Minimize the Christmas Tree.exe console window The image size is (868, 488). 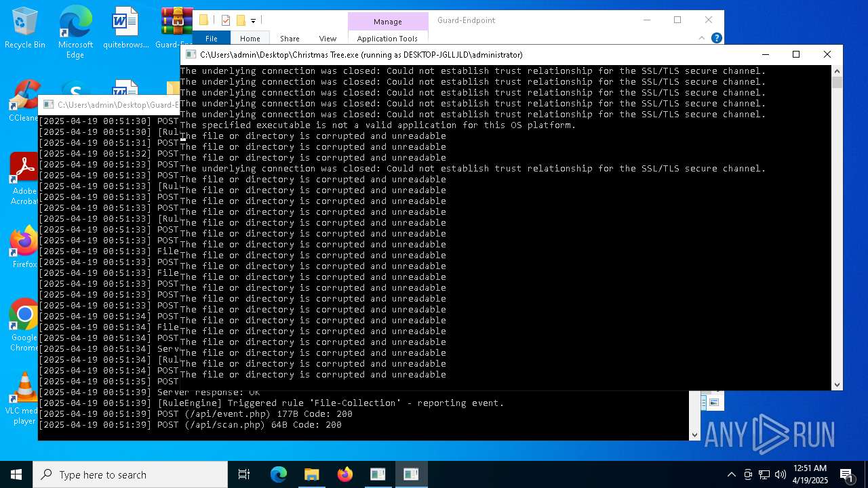[766, 54]
